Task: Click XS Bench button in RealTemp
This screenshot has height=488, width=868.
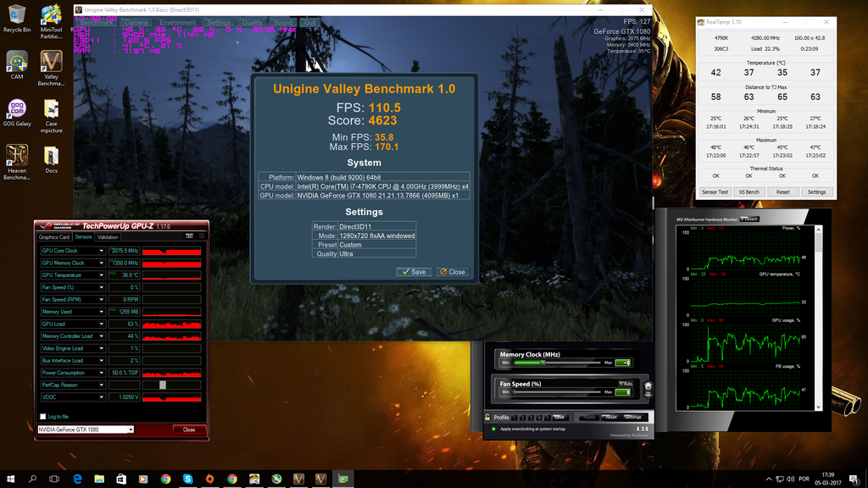Action: click(749, 192)
